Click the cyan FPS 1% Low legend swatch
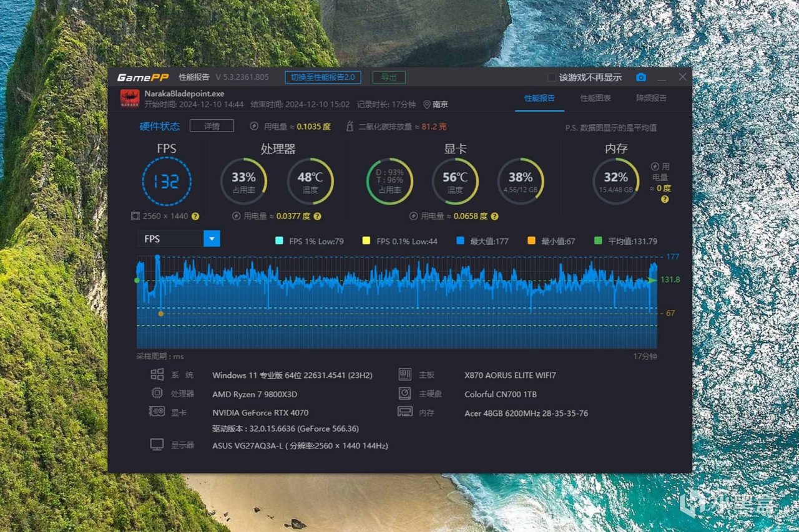This screenshot has height=532, width=799. coord(278,241)
